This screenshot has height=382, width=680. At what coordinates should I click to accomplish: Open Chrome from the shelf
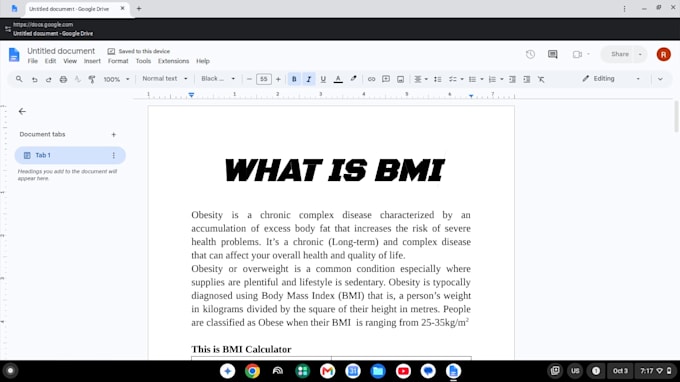click(x=252, y=371)
